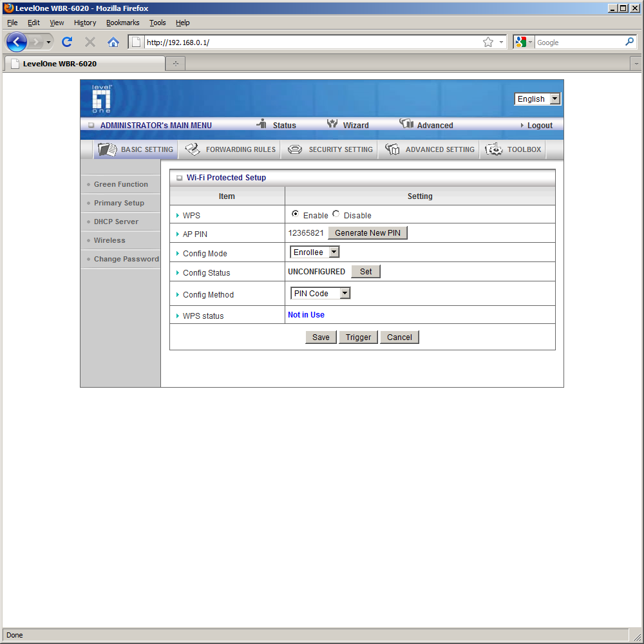Open Primary Setup in sidebar
The width and height of the screenshot is (644, 644).
click(119, 203)
